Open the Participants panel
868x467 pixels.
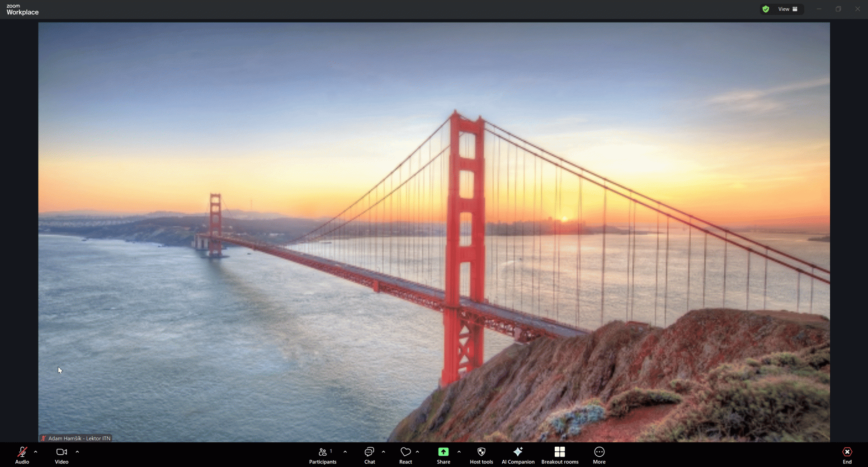click(323, 455)
